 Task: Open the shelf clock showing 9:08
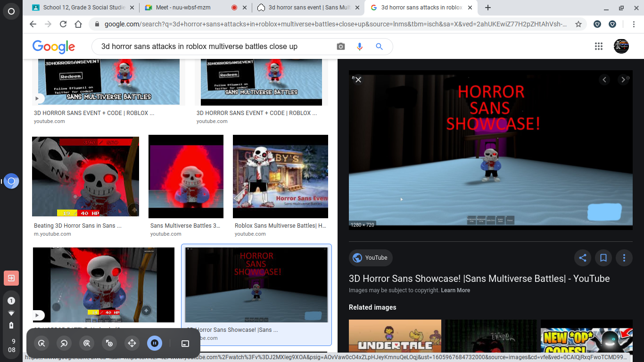11,346
